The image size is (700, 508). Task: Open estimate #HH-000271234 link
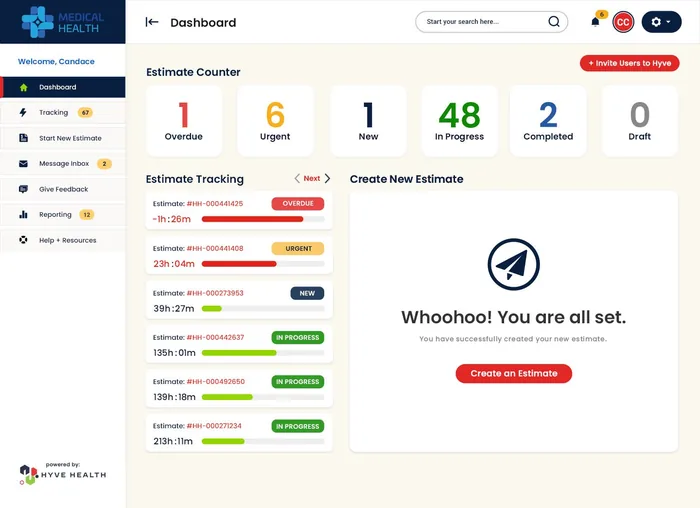point(214,426)
